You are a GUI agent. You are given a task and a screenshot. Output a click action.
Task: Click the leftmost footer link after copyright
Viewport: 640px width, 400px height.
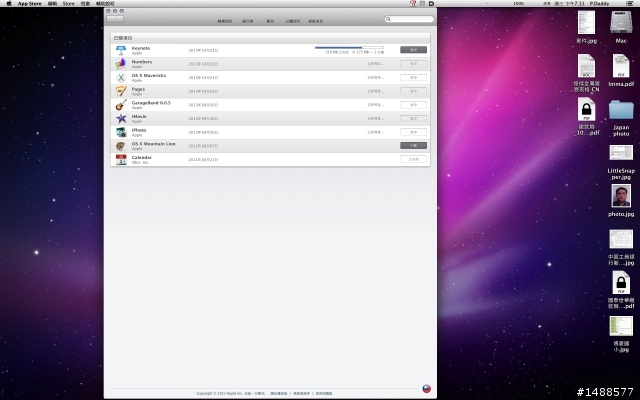279,393
